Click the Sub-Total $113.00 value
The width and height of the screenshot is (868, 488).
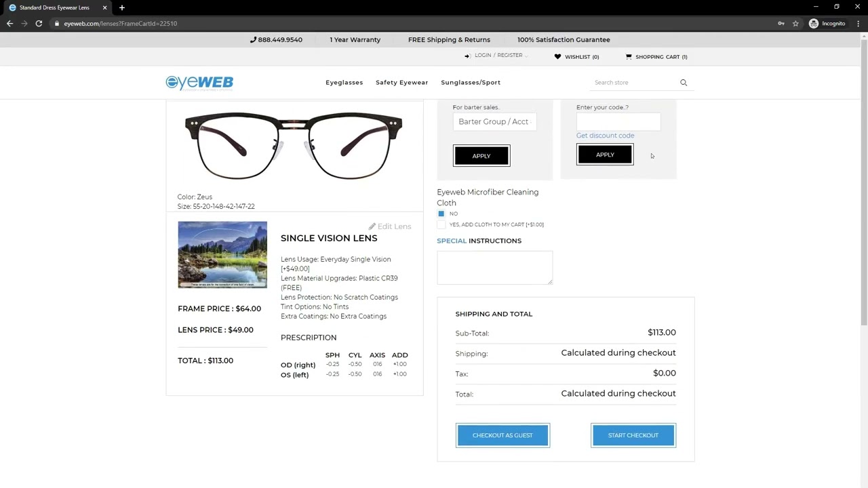tap(662, 333)
